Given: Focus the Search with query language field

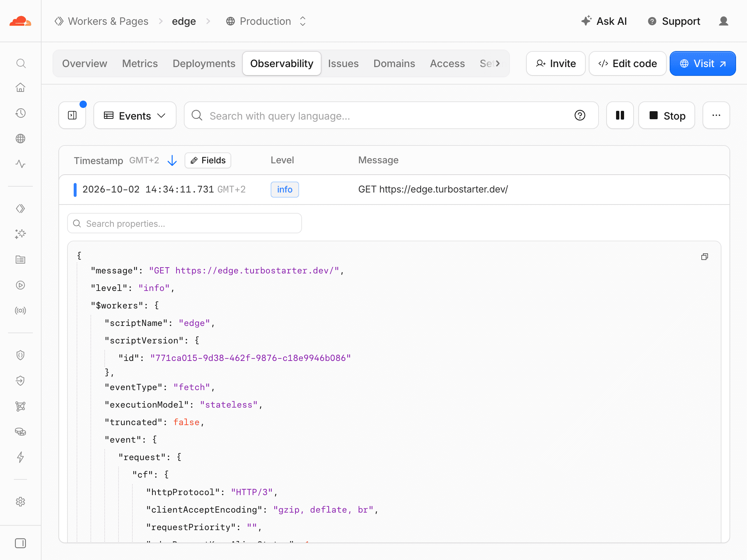Looking at the screenshot, I should pyautogui.click(x=391, y=116).
